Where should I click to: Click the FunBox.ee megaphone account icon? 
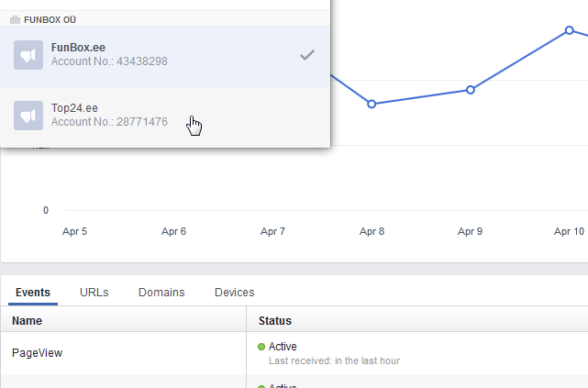(x=29, y=55)
